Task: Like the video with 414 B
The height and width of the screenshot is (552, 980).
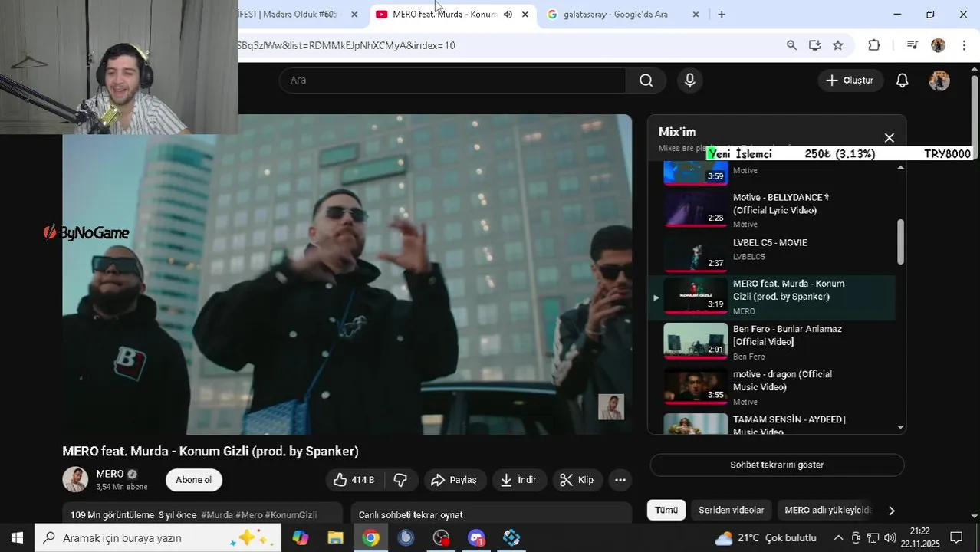Action: click(354, 480)
